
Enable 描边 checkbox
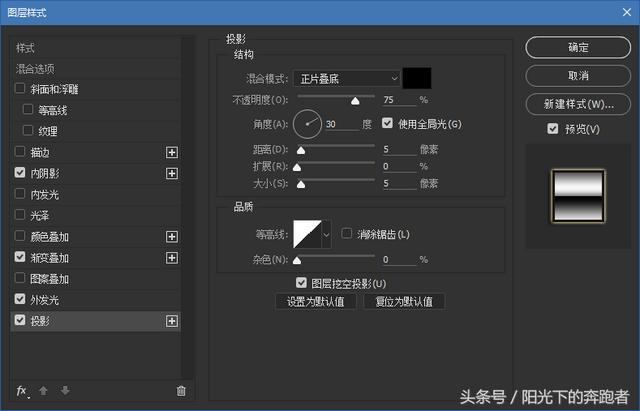pyautogui.click(x=20, y=151)
